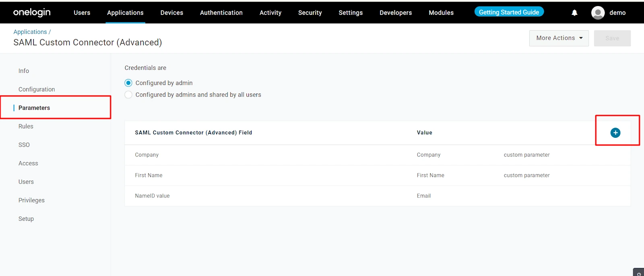644x276 pixels.
Task: Switch to the Rules tab
Action: (x=26, y=127)
